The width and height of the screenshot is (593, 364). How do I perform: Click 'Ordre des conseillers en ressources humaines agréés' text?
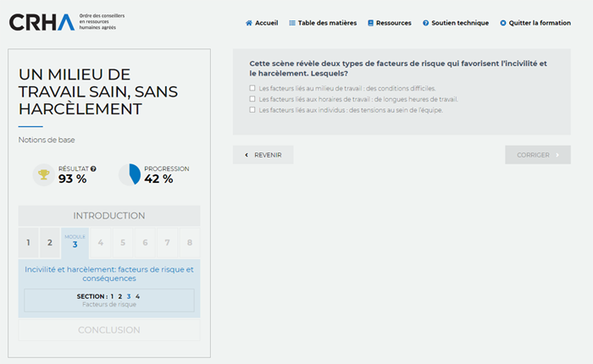[102, 21]
